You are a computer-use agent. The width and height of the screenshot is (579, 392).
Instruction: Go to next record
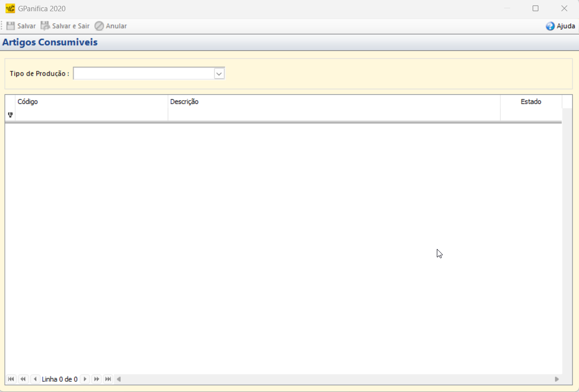[85, 379]
